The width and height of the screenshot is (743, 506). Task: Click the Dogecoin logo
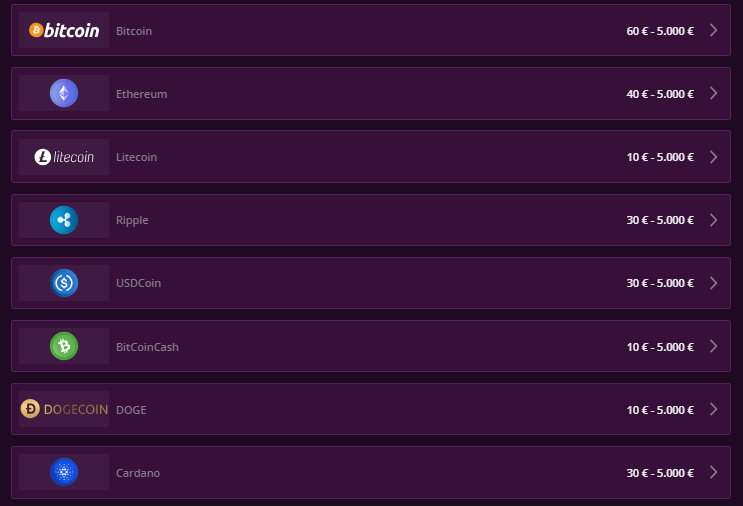64,409
